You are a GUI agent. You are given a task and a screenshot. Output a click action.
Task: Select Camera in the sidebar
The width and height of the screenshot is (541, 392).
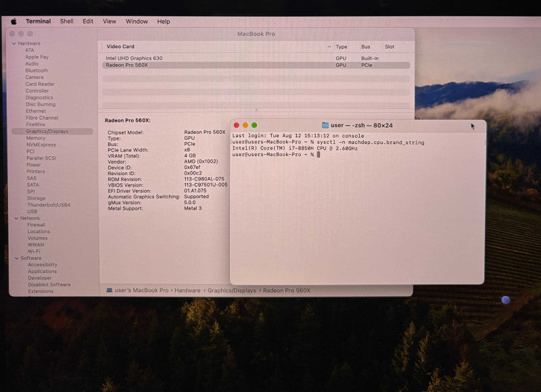pyautogui.click(x=34, y=77)
